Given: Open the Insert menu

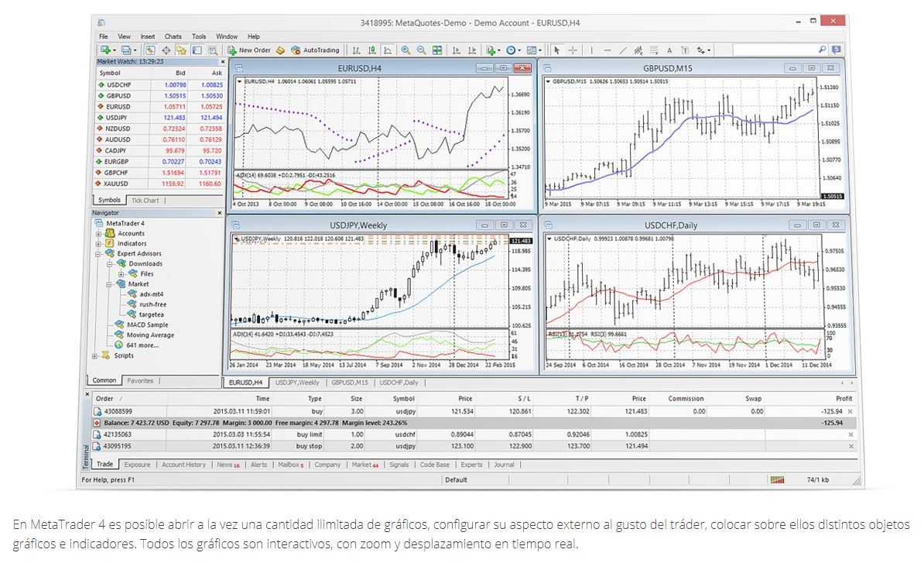Looking at the screenshot, I should click(x=148, y=36).
